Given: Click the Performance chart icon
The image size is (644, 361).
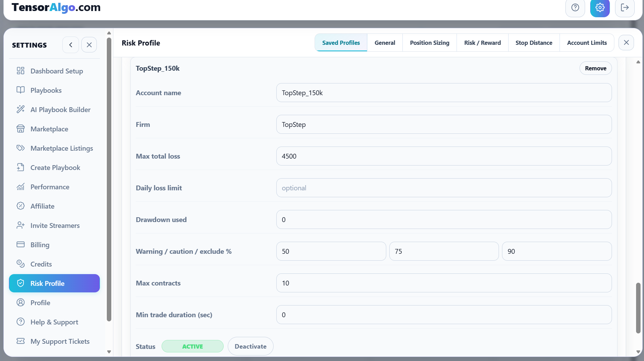Looking at the screenshot, I should tap(21, 187).
